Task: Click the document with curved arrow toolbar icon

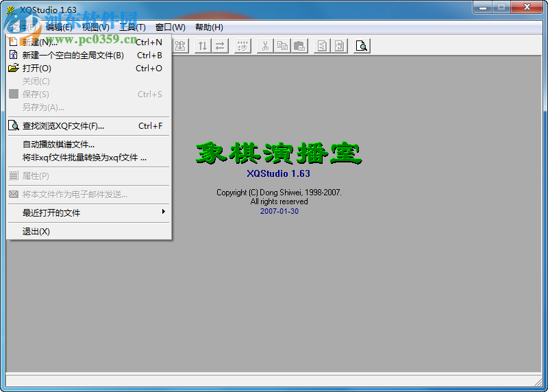Action: [339, 46]
